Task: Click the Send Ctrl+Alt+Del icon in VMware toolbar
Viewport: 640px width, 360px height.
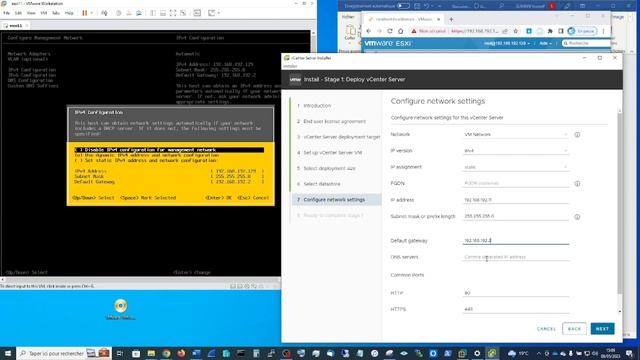Action: tap(104, 13)
